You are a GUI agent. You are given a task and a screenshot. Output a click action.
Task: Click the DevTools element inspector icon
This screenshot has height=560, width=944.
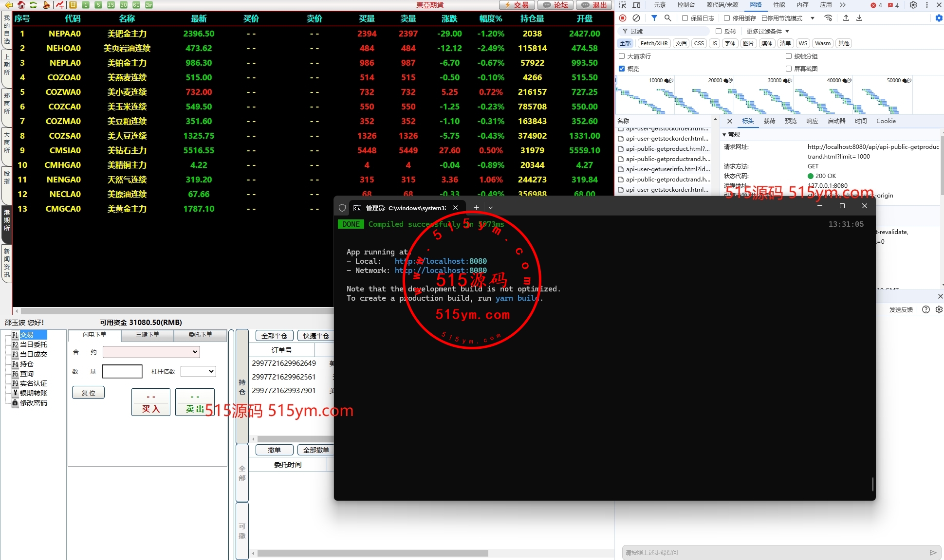coord(623,5)
